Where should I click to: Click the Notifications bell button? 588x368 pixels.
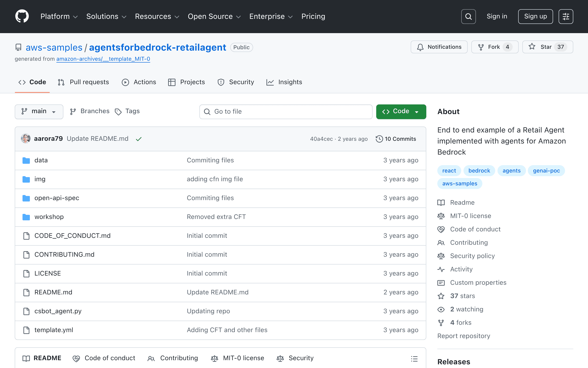coord(439,47)
